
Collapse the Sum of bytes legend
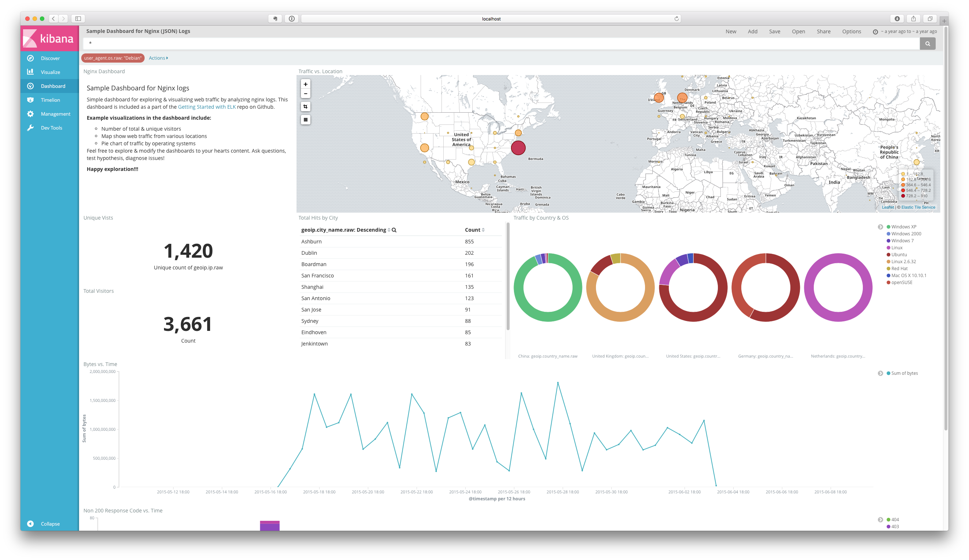tap(880, 373)
